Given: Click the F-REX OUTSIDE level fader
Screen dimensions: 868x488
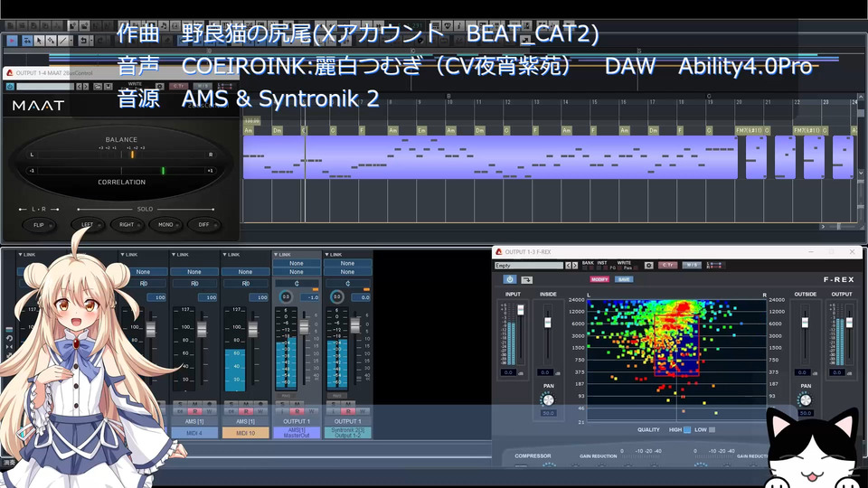Looking at the screenshot, I should [x=805, y=323].
